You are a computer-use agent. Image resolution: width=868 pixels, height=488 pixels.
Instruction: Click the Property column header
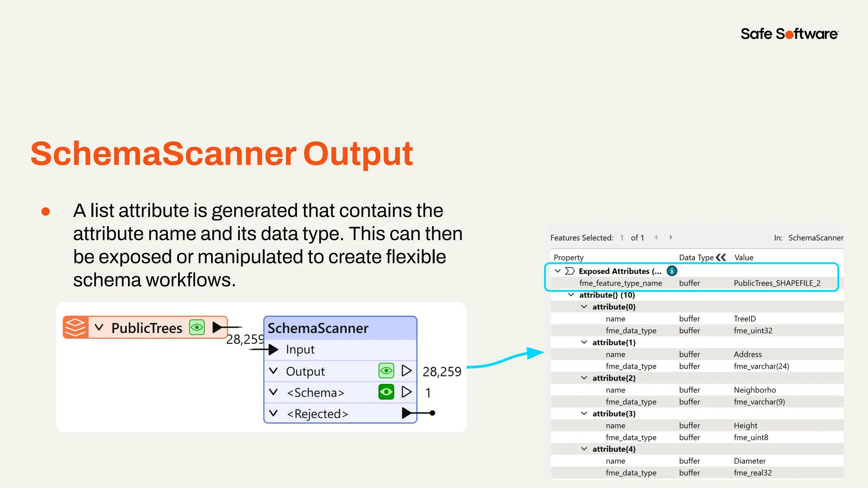tap(568, 258)
